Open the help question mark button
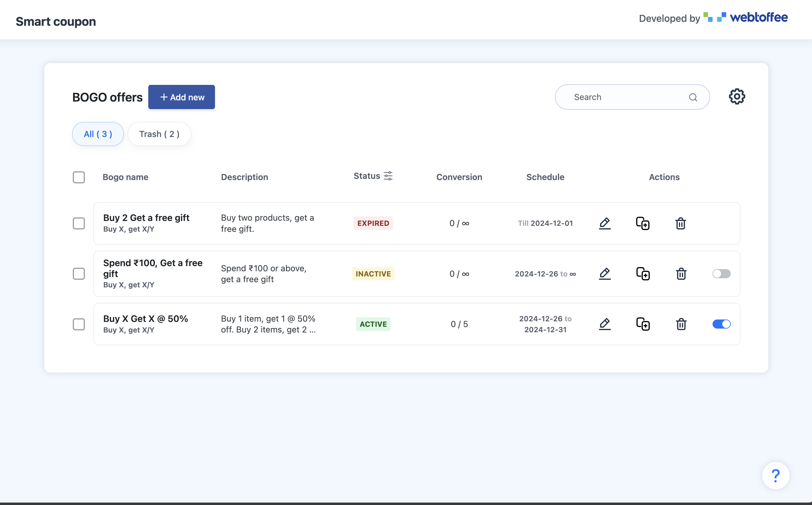Image resolution: width=812 pixels, height=505 pixels. coord(776,475)
